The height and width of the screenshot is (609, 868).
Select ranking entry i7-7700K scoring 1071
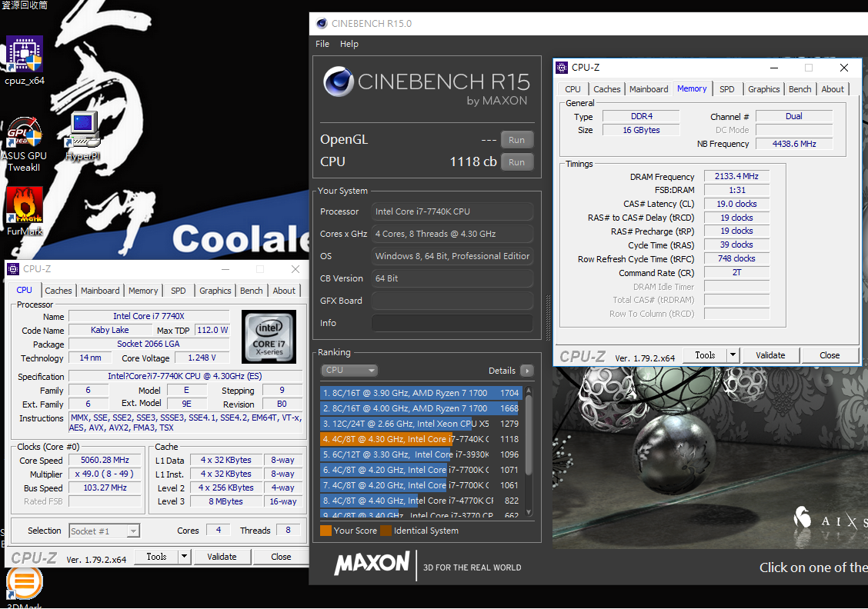(421, 470)
